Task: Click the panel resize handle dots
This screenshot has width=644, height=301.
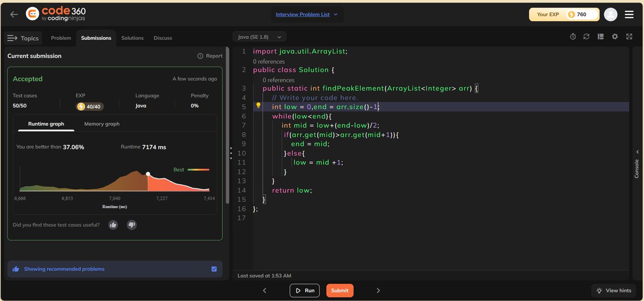Action: [230, 153]
